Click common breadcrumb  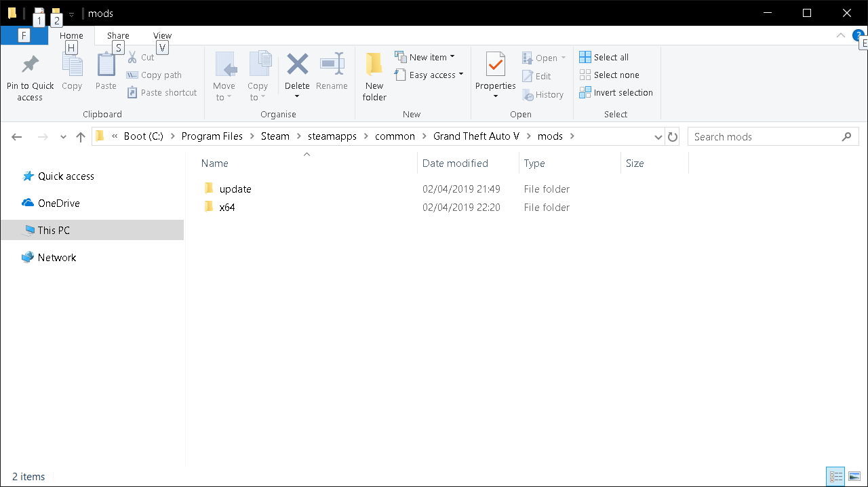click(x=395, y=136)
